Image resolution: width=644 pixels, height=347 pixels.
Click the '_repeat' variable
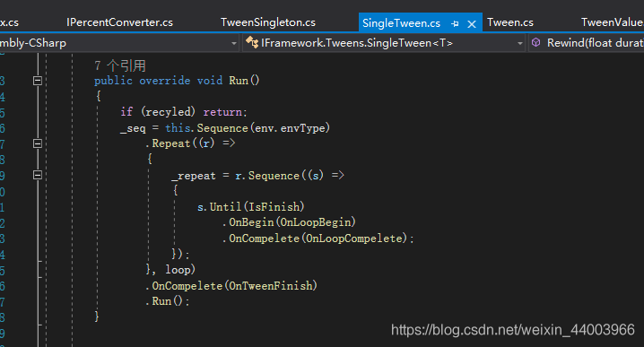point(194,176)
